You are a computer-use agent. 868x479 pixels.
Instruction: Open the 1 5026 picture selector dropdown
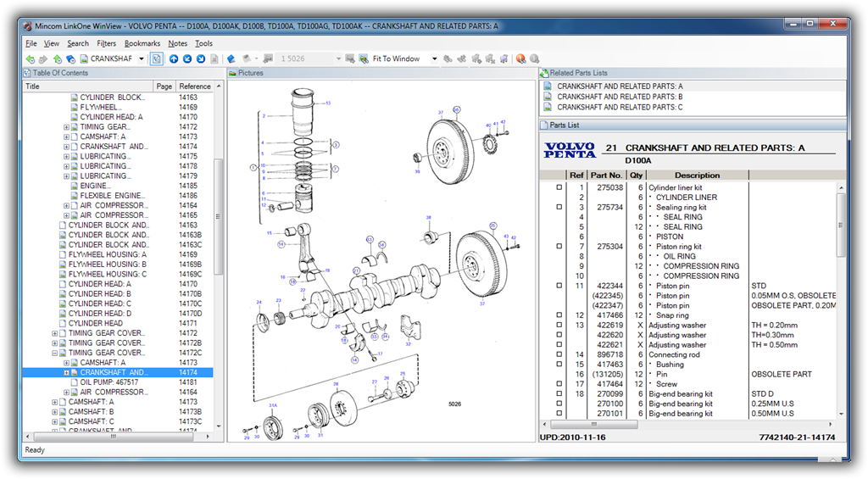338,58
